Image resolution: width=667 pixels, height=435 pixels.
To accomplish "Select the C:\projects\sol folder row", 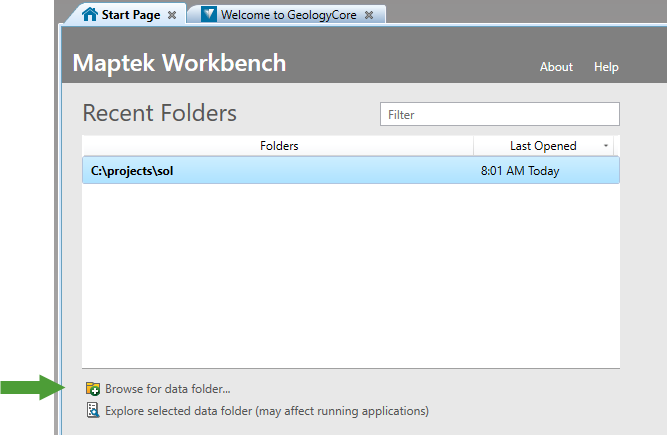I will (351, 171).
